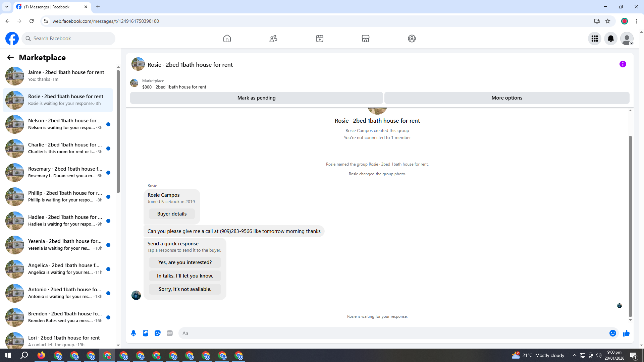Send quick reply 'In talks. I'll let you know.'
The height and width of the screenshot is (362, 644).
(x=185, y=276)
